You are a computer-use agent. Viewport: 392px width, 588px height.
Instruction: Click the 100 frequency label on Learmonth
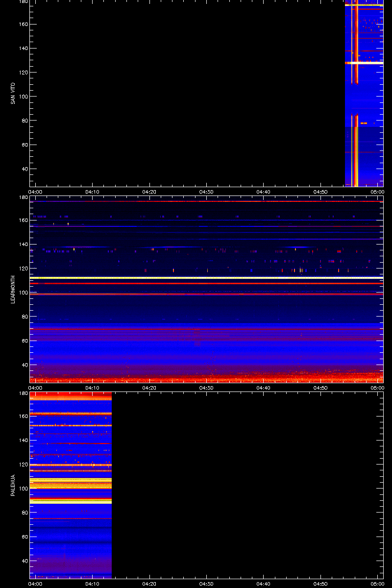tap(24, 293)
